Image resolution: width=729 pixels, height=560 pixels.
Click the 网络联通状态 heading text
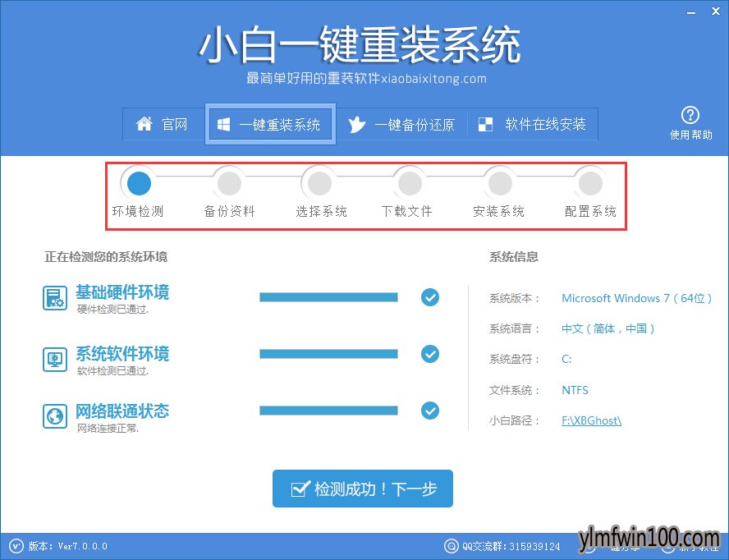122,411
